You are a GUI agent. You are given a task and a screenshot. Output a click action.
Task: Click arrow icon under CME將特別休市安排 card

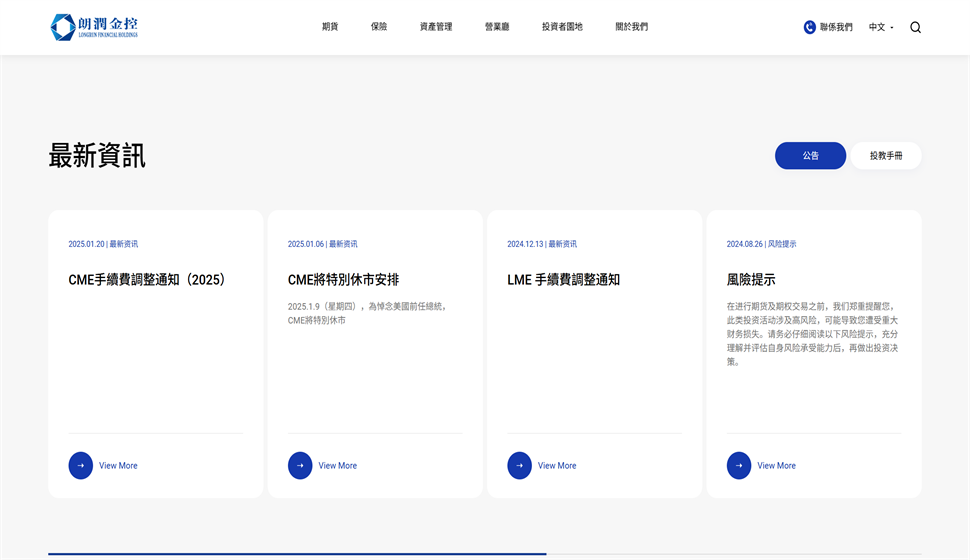(300, 465)
